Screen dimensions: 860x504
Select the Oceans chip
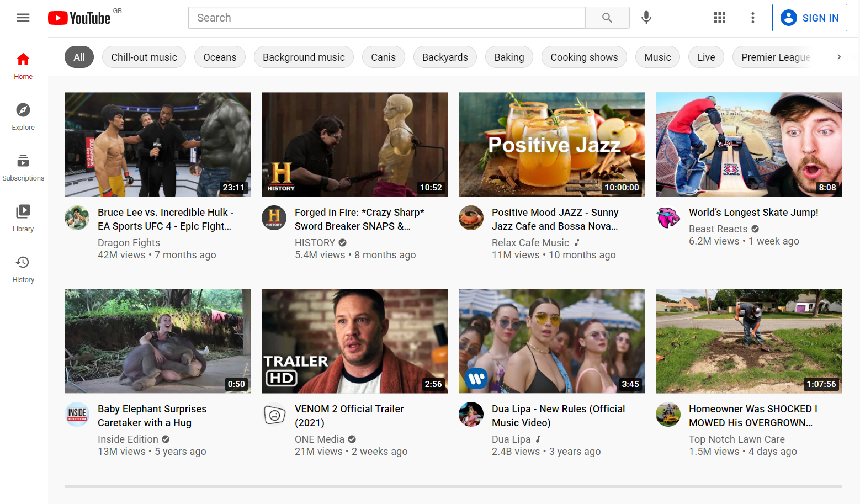click(x=220, y=57)
